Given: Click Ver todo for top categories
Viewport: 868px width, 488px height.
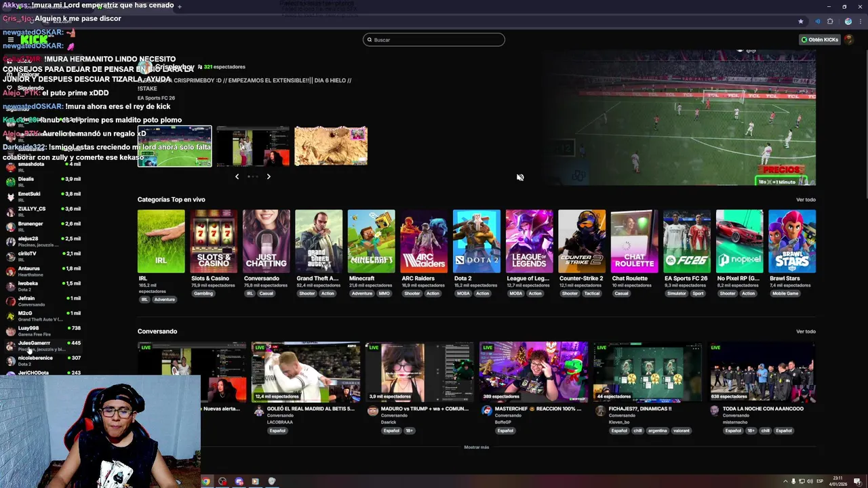Looking at the screenshot, I should [x=806, y=200].
